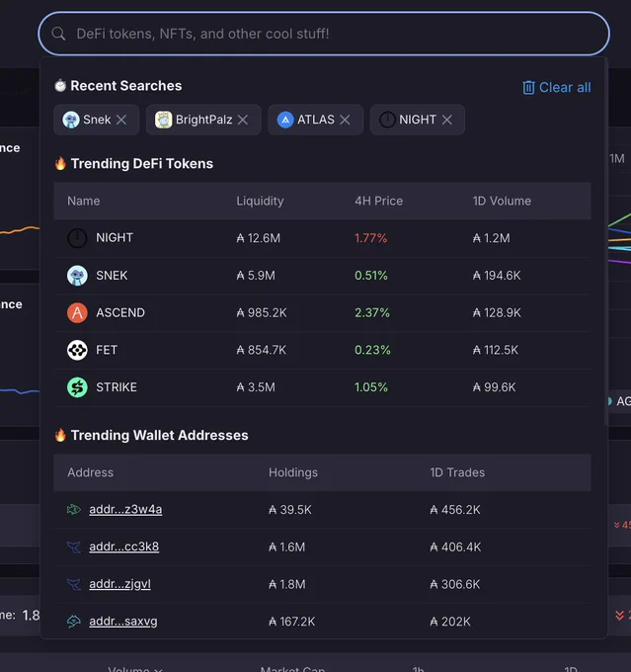Click the ₳ 1.8M holdings value
This screenshot has height=672, width=631.
(x=287, y=584)
